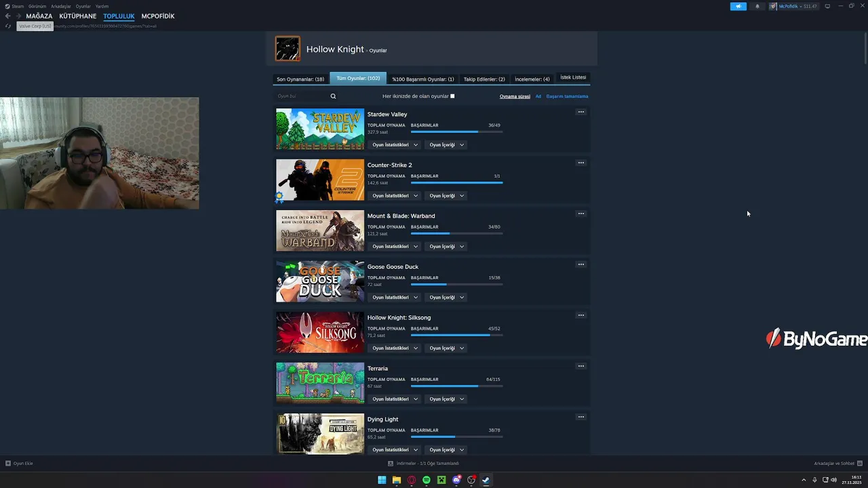Open İstek Listesi tab
Image resolution: width=868 pixels, height=488 pixels.
click(573, 77)
